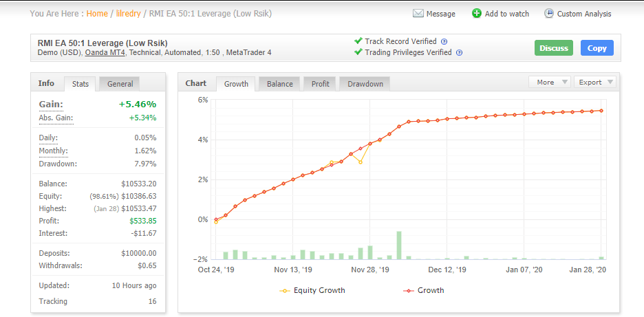The width and height of the screenshot is (644, 317).
Task: Click the tallest green volume bar in chart
Action: click(x=399, y=245)
